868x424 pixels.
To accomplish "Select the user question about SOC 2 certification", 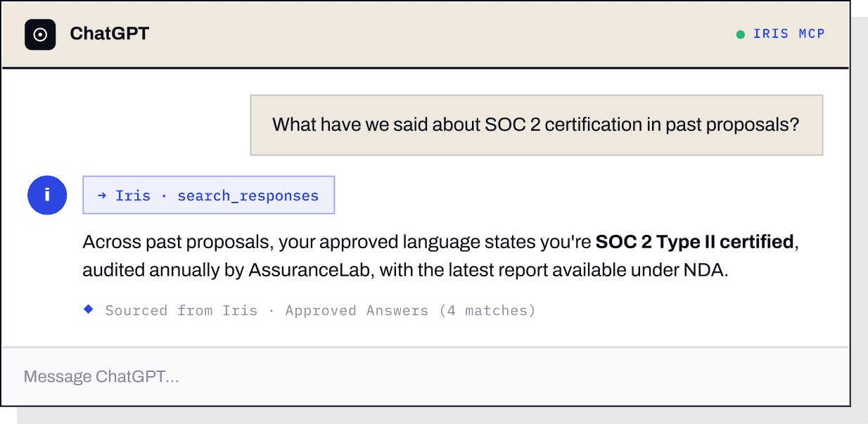I will (537, 125).
